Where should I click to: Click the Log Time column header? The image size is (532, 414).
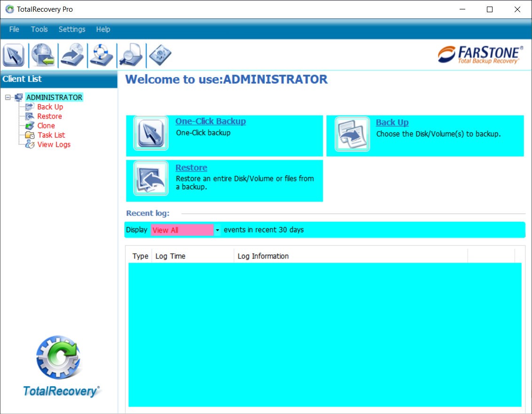[171, 256]
